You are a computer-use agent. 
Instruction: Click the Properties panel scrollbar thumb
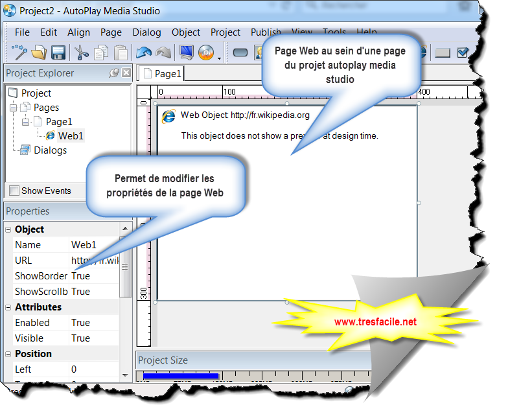coord(125,267)
